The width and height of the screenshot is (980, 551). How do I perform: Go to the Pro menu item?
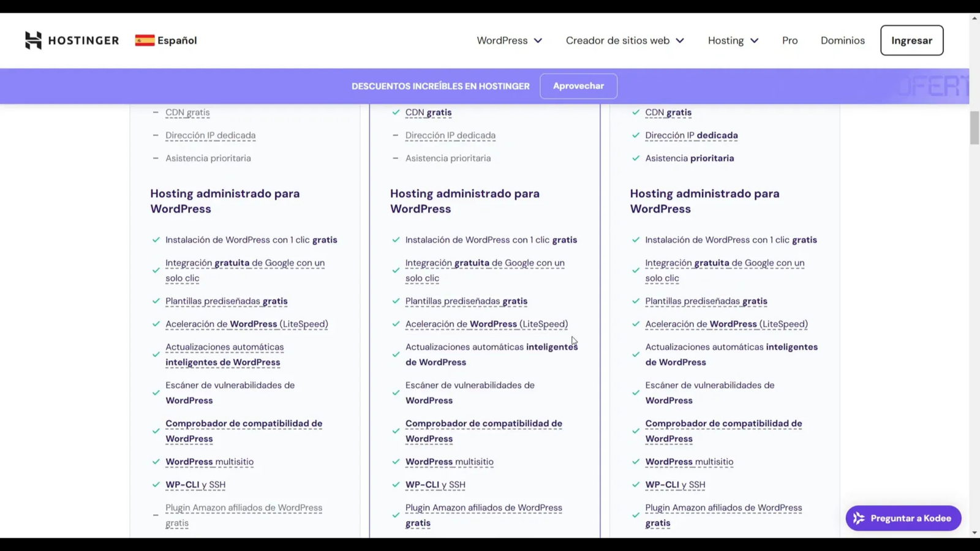790,40
